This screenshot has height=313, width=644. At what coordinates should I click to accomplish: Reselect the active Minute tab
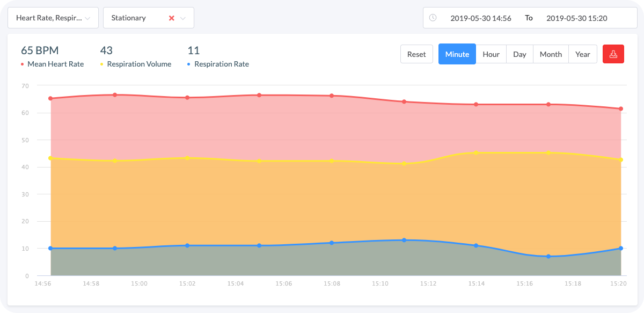[x=457, y=54]
